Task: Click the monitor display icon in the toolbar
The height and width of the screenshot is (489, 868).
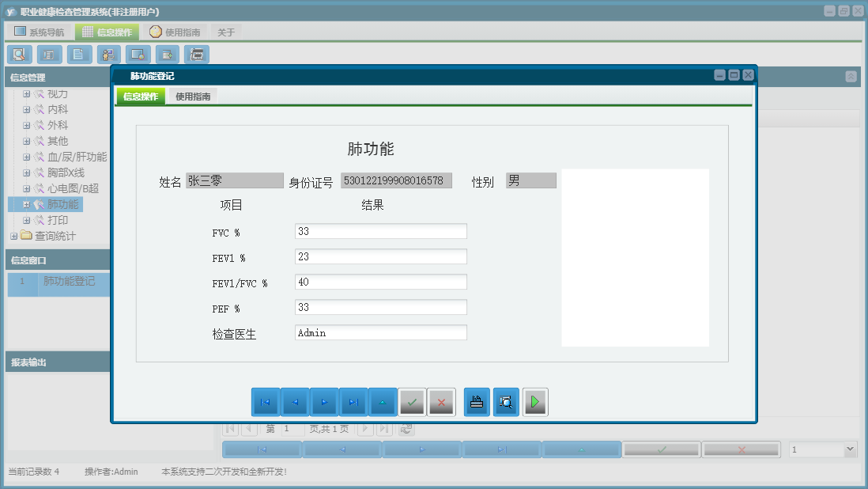Action: [x=136, y=54]
